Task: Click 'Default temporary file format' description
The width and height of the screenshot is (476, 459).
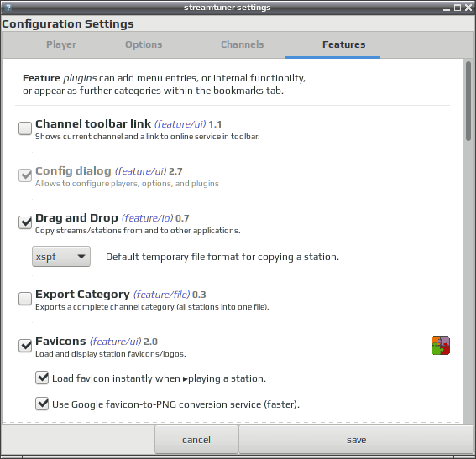Action: 222,257
